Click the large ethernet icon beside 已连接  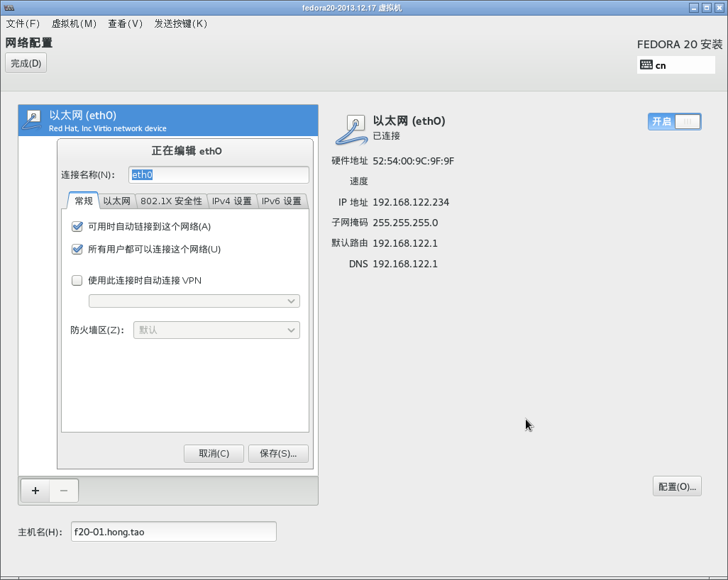click(351, 130)
